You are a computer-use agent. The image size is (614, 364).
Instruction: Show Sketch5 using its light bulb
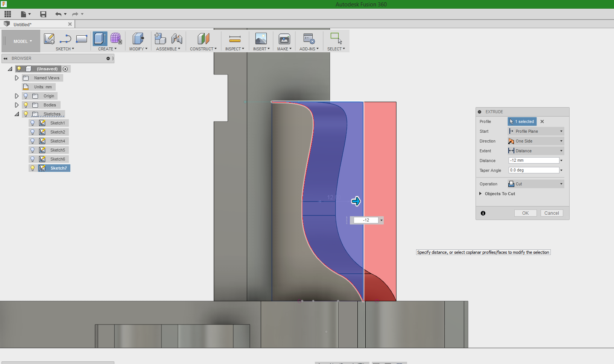pyautogui.click(x=32, y=150)
